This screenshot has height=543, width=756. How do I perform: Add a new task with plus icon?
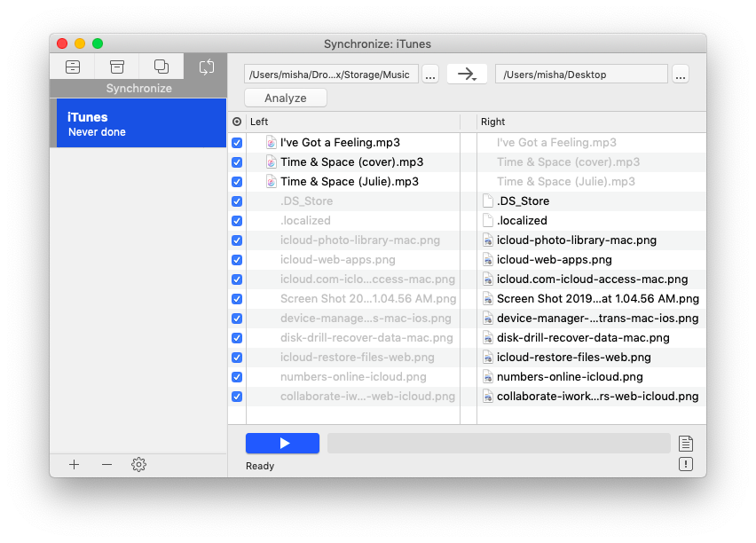pos(74,465)
